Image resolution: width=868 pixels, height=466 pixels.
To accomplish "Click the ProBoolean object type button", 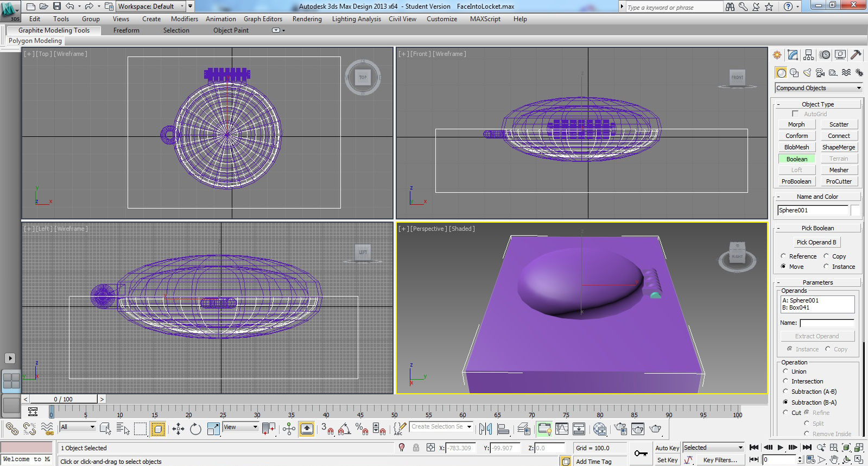I will point(796,181).
